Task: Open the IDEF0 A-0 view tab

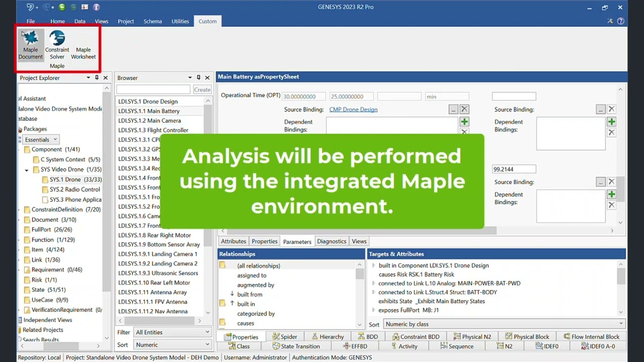Action: click(598, 346)
